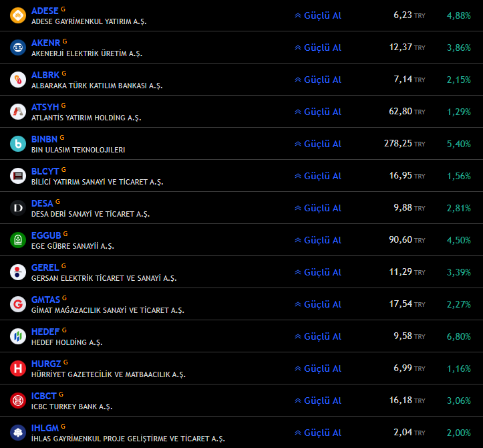
Task: Click the GMTAS red G logo
Action: pyautogui.click(x=18, y=304)
